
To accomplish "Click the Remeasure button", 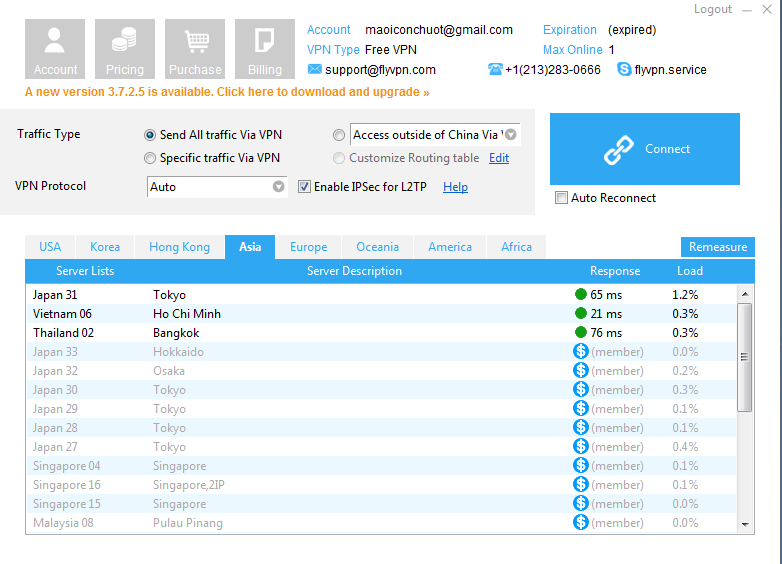I will click(x=717, y=247).
